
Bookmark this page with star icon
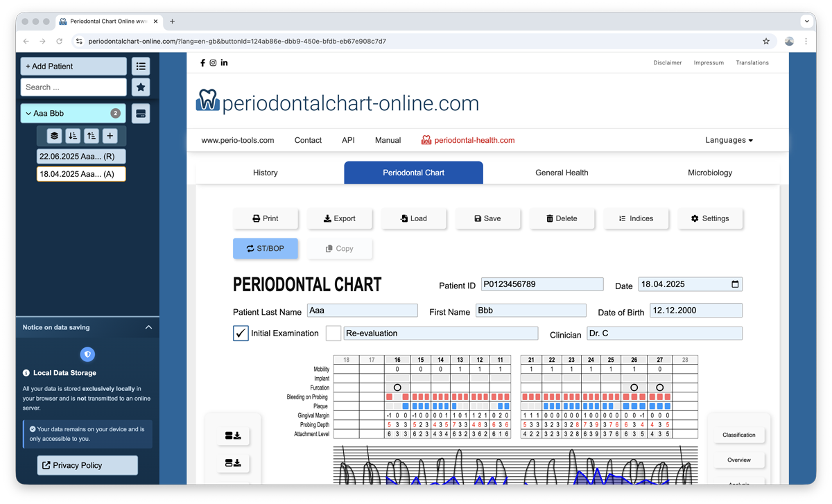click(766, 42)
